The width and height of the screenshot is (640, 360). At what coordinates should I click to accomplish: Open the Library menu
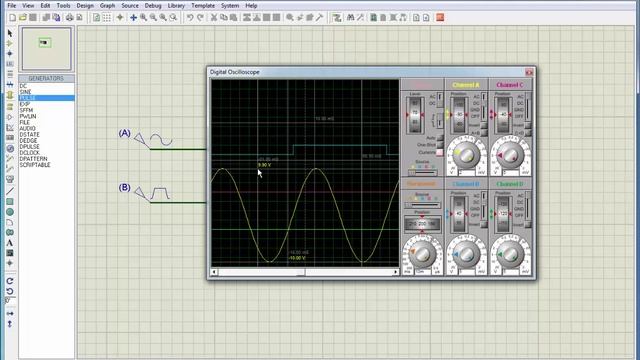(176, 6)
